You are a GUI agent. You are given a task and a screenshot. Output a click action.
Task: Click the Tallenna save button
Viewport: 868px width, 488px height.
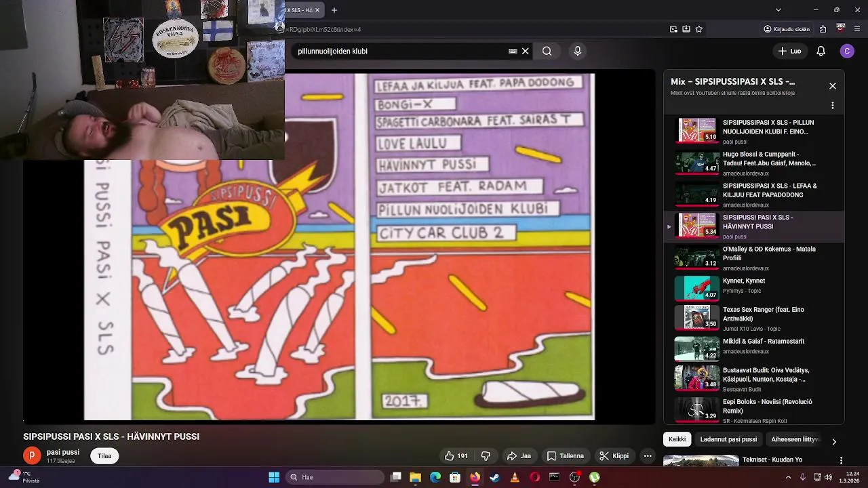[x=565, y=456]
